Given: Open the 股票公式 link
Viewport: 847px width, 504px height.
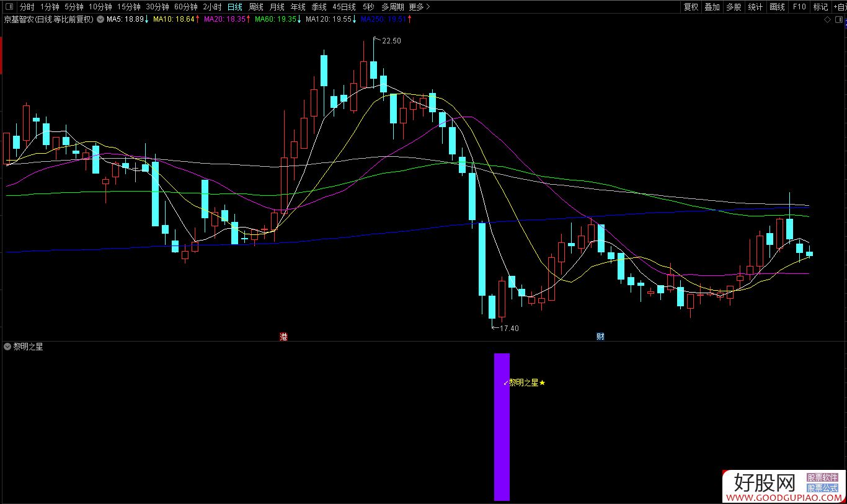Looking at the screenshot, I should point(823,488).
